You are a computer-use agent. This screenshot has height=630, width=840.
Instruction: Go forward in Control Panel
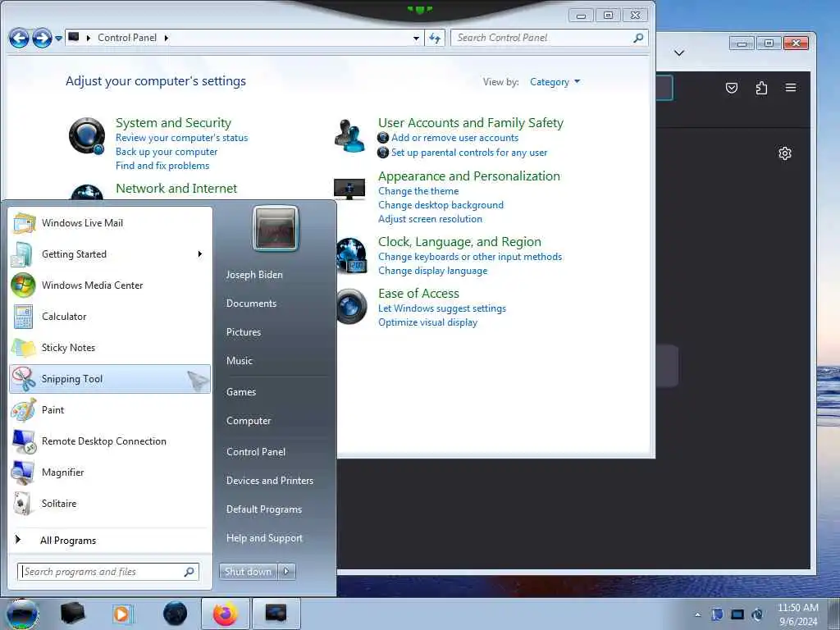click(42, 38)
